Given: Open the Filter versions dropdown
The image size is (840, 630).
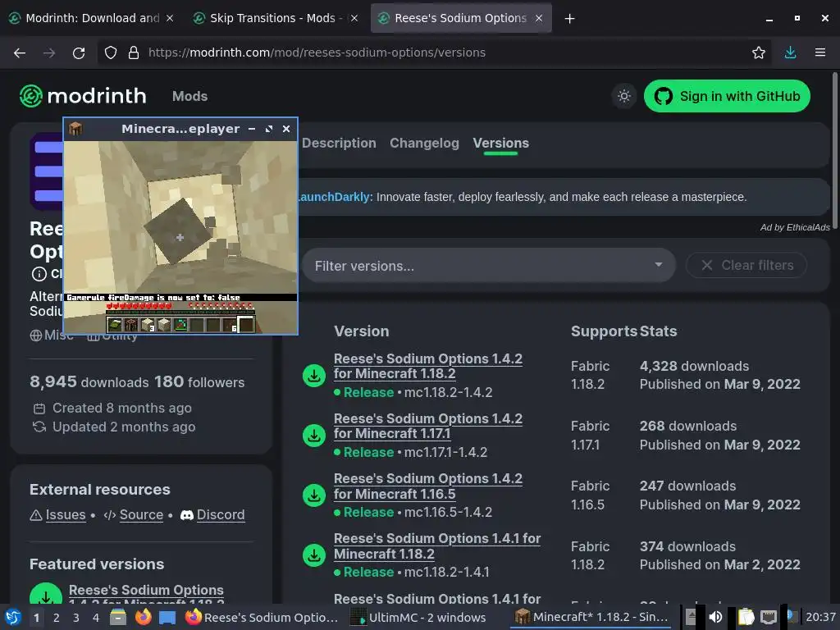Looking at the screenshot, I should point(489,266).
